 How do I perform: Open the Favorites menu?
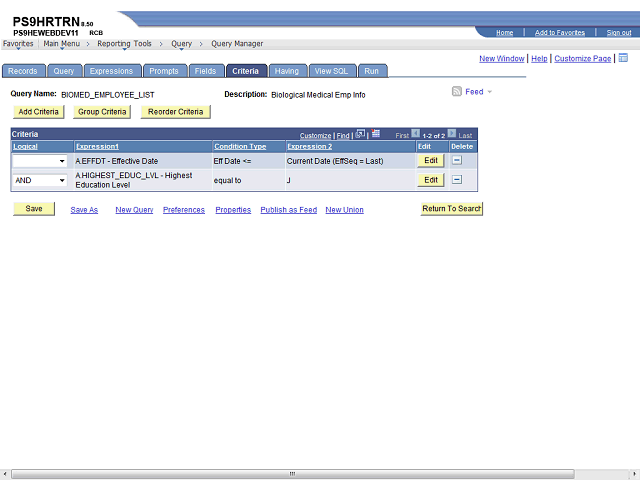18,44
